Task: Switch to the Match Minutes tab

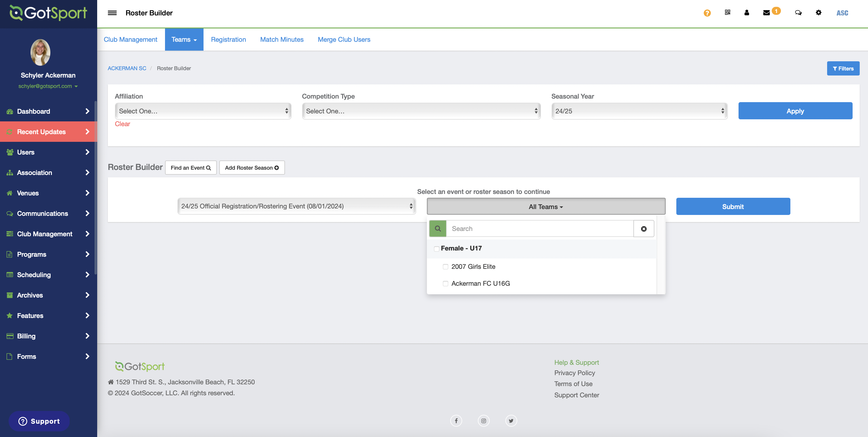Action: (x=282, y=39)
